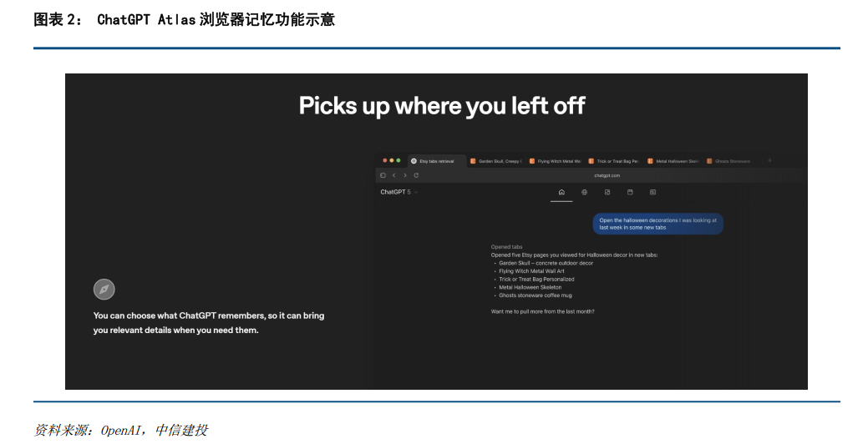Click the yellow minimize window button
This screenshot has height=444, width=868.
point(391,161)
